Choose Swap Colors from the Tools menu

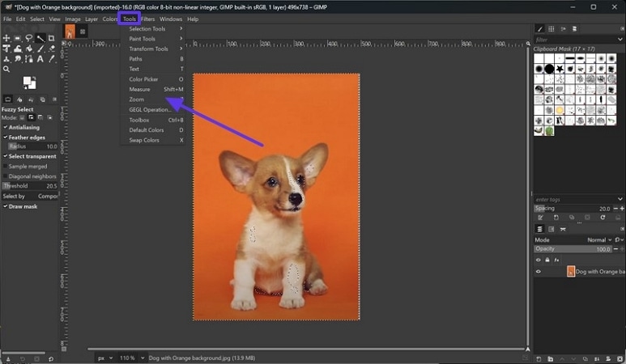(x=153, y=140)
